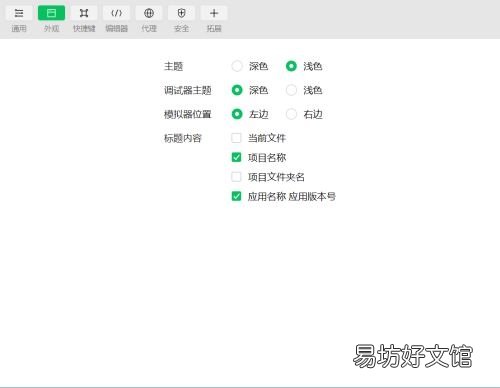500x388 pixels.
Task: Set 调试器主题 to 浅色
Action: 291,90
